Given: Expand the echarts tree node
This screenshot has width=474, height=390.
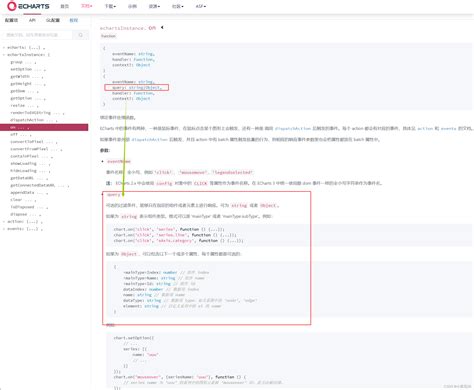Looking at the screenshot, I should (x=4, y=47).
